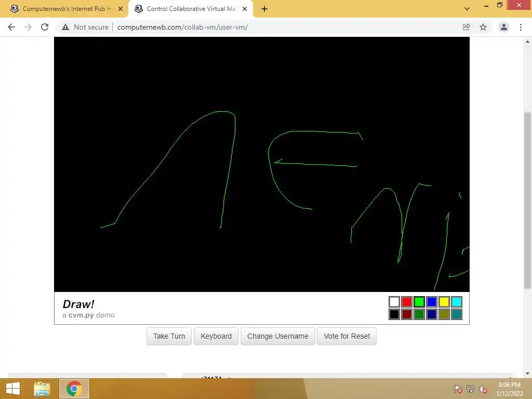Select the cyan color swatch
Viewport: 532px width, 399px height.
tap(457, 302)
